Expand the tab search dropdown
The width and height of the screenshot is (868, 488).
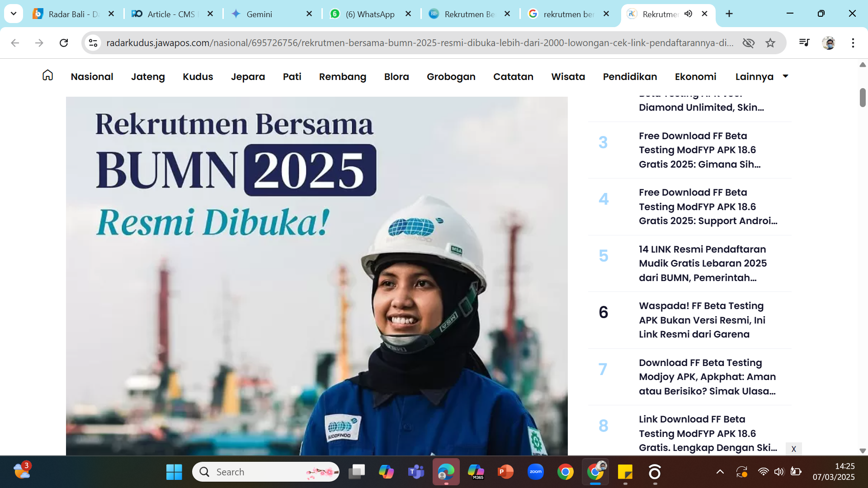[x=14, y=14]
